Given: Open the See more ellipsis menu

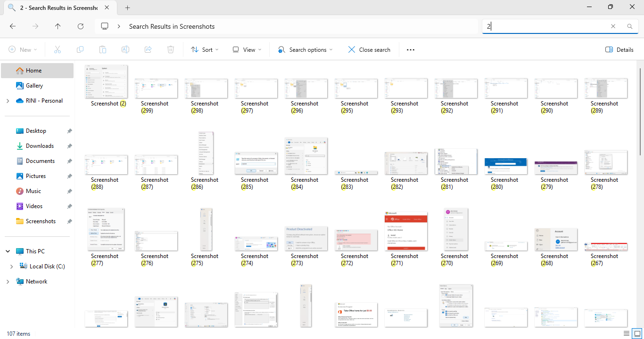Looking at the screenshot, I should point(410,49).
